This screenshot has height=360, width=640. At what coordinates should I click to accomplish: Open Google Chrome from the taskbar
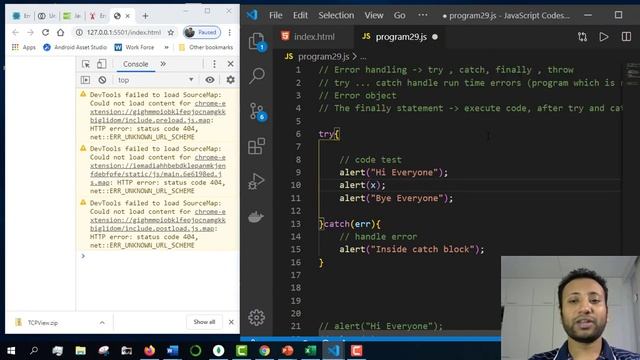point(264,351)
